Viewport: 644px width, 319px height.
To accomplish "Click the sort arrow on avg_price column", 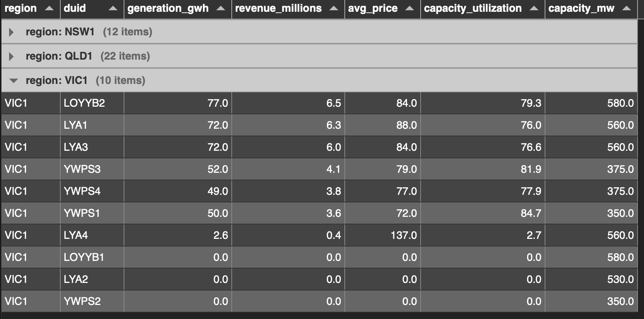I will tap(409, 8).
